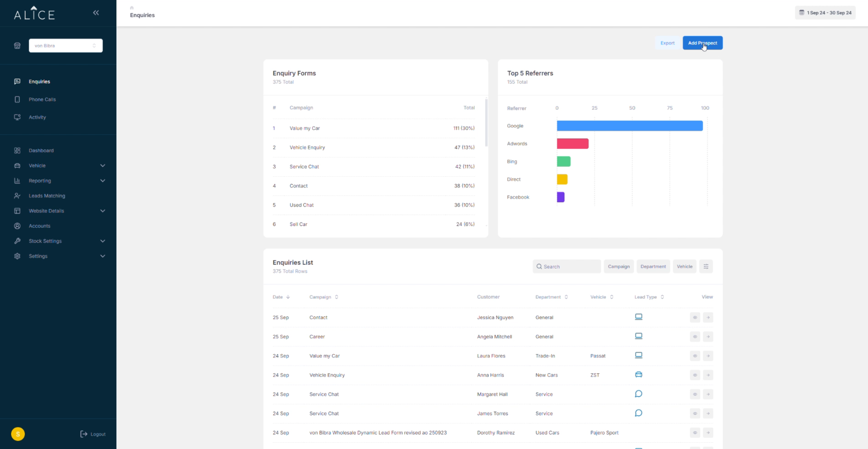Click the car lead type icon for Anna Harris
868x449 pixels.
(x=638, y=375)
